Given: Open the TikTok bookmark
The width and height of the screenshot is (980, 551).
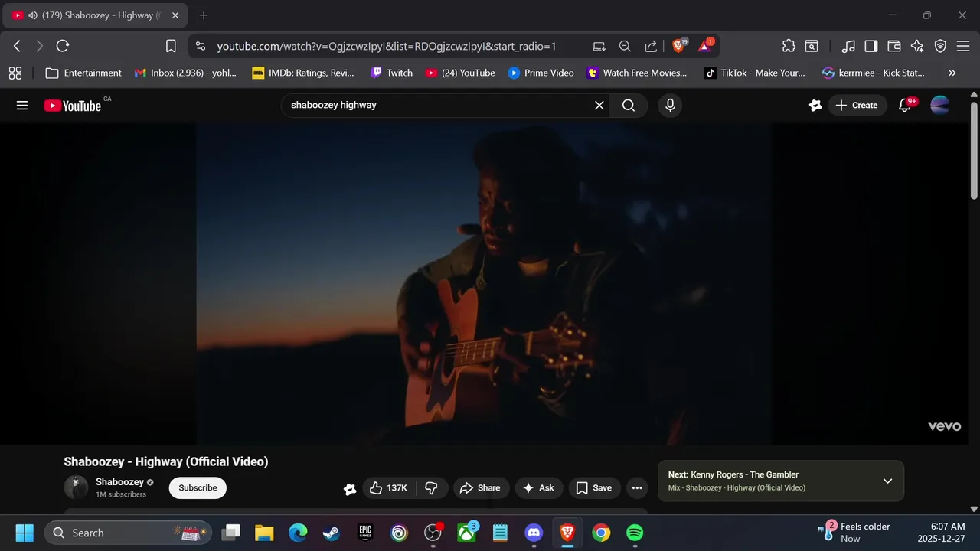Looking at the screenshot, I should [x=756, y=73].
